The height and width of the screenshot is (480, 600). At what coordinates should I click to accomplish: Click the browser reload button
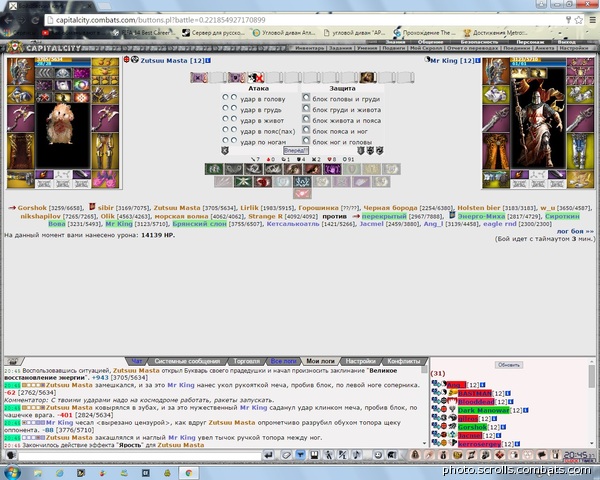click(35, 20)
